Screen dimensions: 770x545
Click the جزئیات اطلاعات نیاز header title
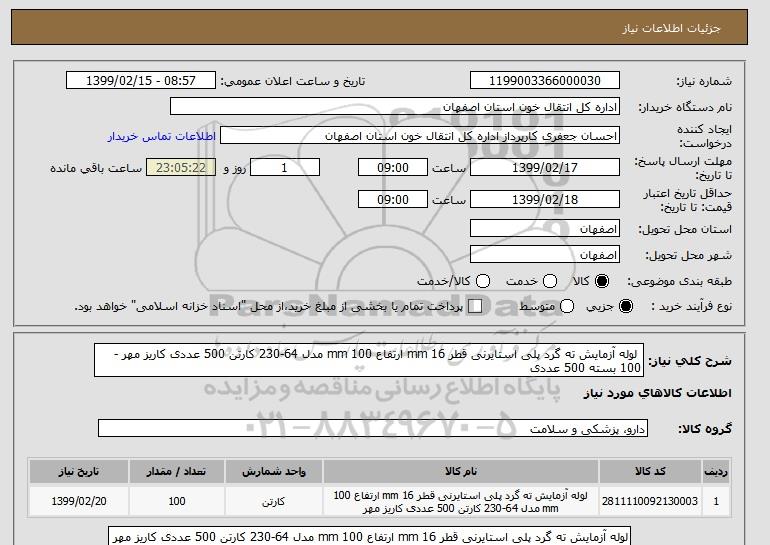[x=671, y=28]
